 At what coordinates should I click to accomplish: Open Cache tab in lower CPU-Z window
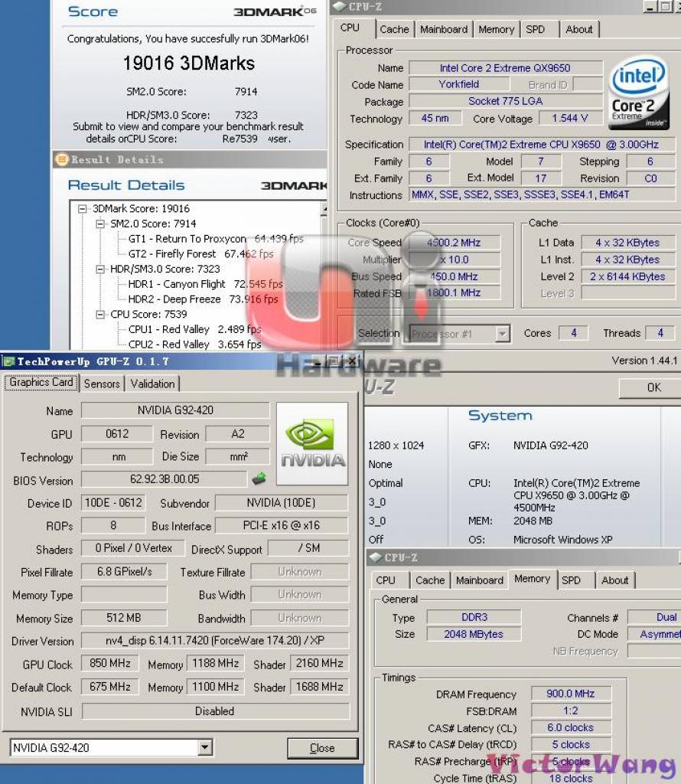click(430, 580)
